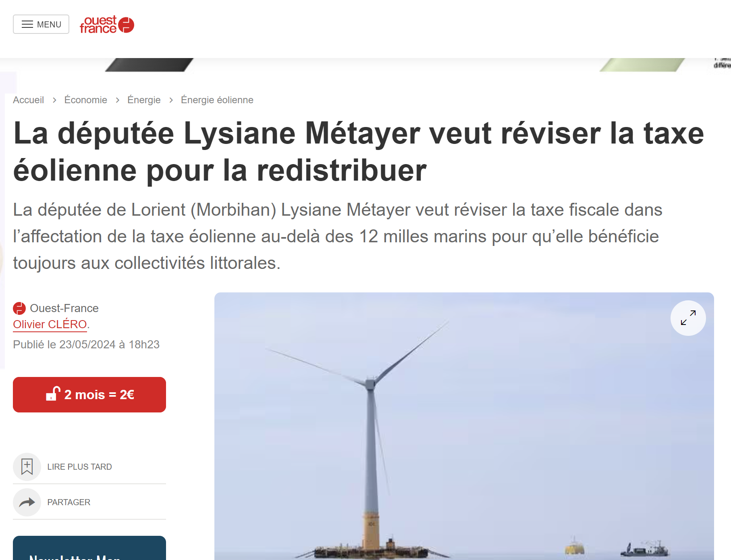Click the Ouest-France logo in header
Image resolution: width=731 pixels, height=560 pixels.
(107, 25)
